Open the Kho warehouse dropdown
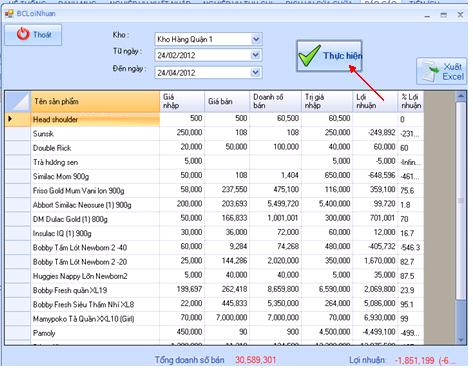 pos(256,39)
